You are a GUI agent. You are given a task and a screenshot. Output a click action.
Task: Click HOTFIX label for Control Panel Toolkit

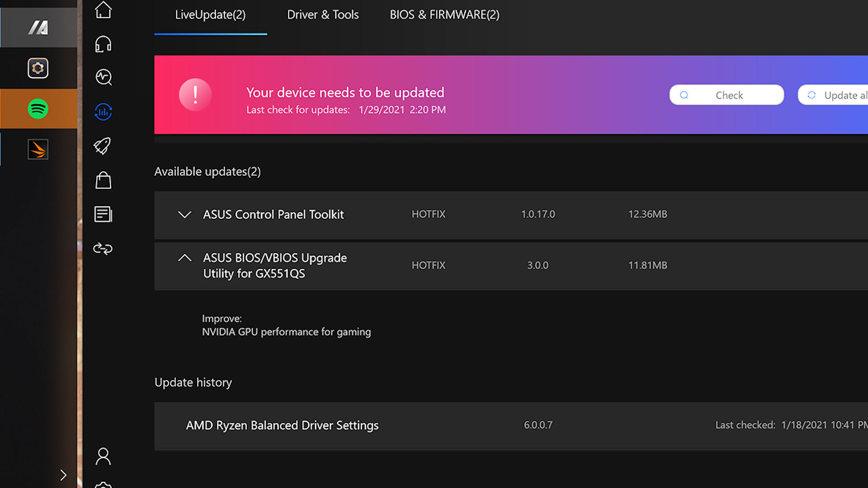tap(429, 214)
